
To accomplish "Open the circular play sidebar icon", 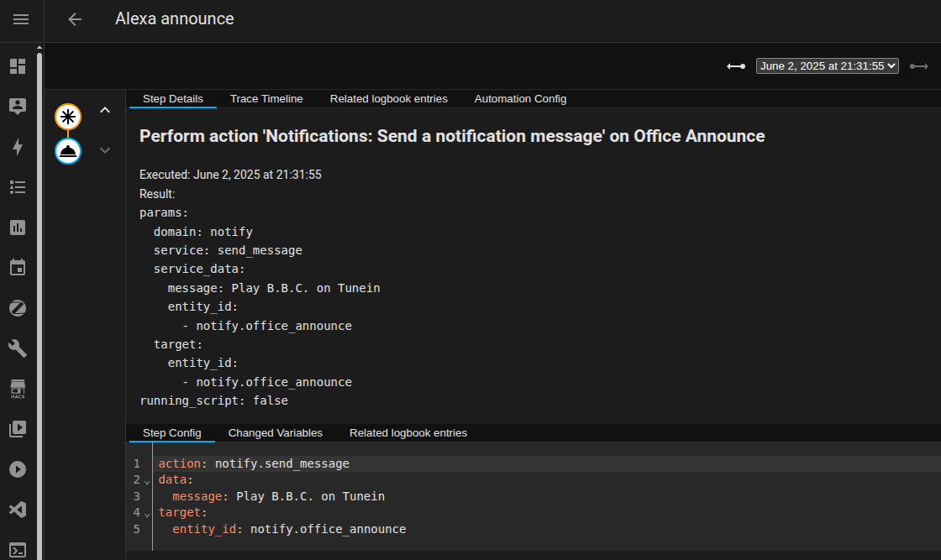I will (x=18, y=469).
